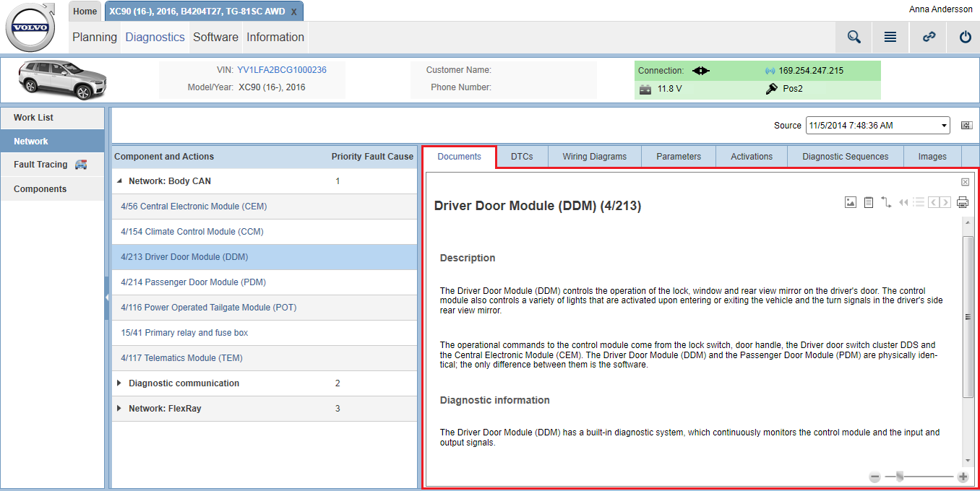Click the connection cable icon beside Connection
The image size is (980, 491).
[701, 71]
